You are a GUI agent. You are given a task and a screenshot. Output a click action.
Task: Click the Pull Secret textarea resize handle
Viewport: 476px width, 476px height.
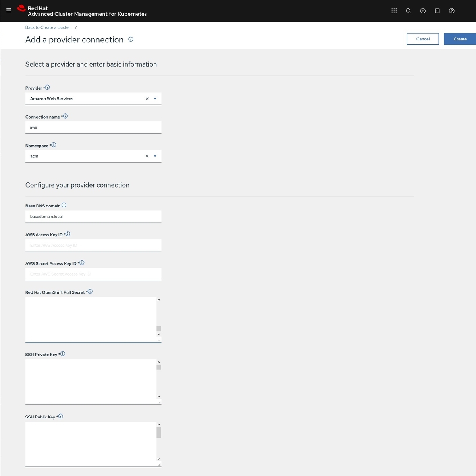[x=159, y=340]
